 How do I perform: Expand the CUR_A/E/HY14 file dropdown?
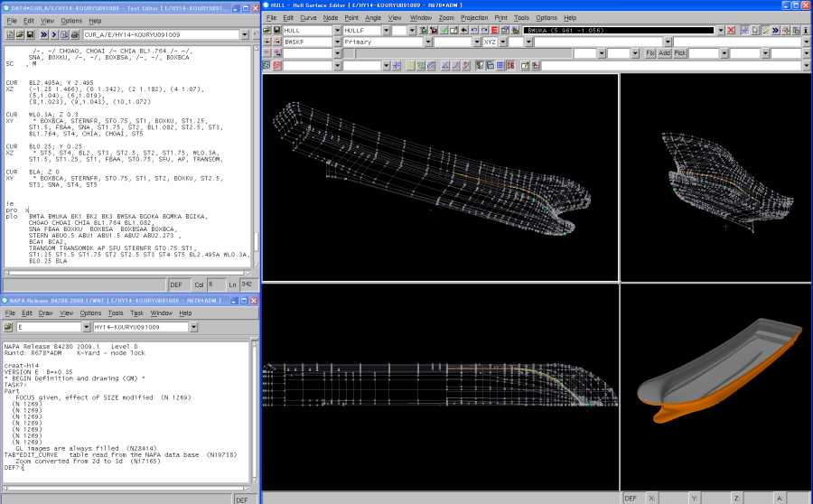[244, 35]
